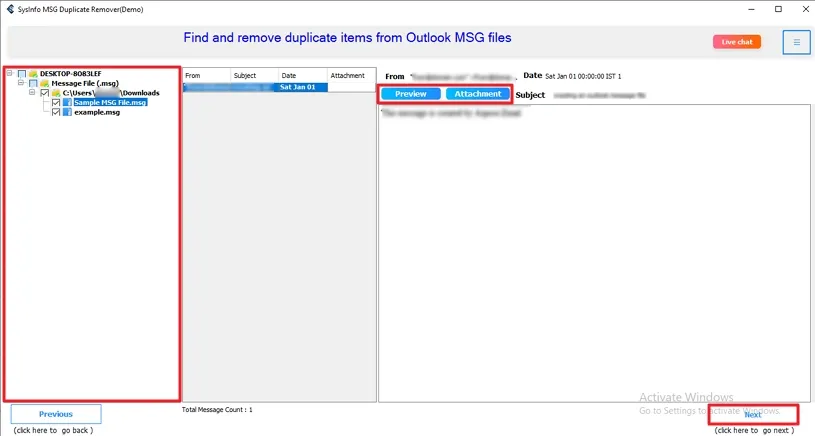The height and width of the screenshot is (436, 815).
Task: Click the Total Message Count : 1 text
Action: pos(217,409)
